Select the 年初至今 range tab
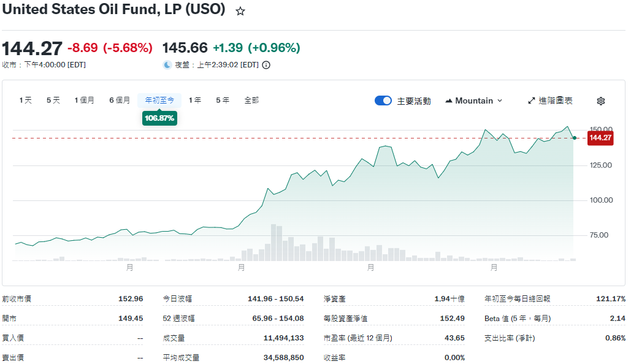 click(x=159, y=100)
